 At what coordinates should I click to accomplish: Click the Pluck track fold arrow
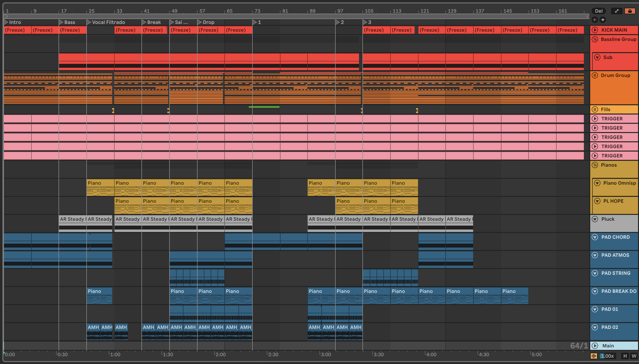[595, 219]
